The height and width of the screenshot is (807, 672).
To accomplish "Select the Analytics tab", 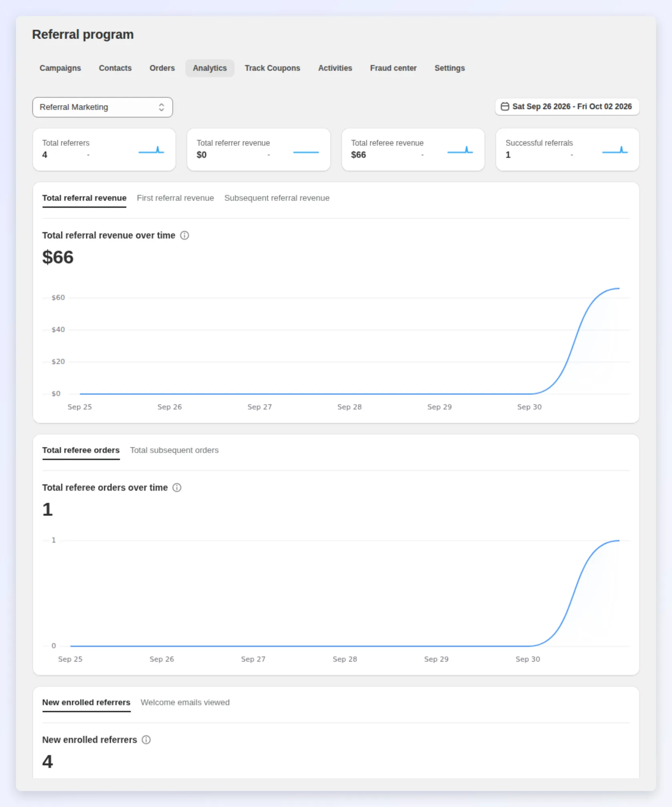I will point(210,68).
